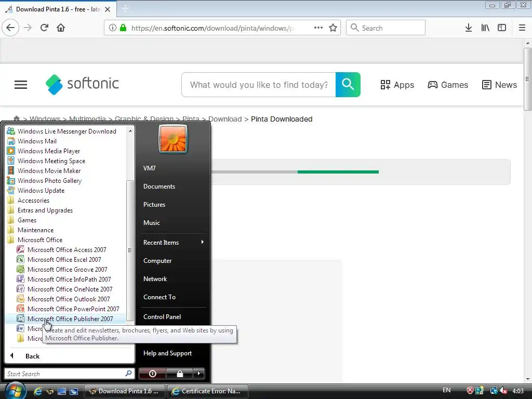Screen dimensions: 532x399
Task: Bookmark this page with the star icon
Action: (x=333, y=28)
